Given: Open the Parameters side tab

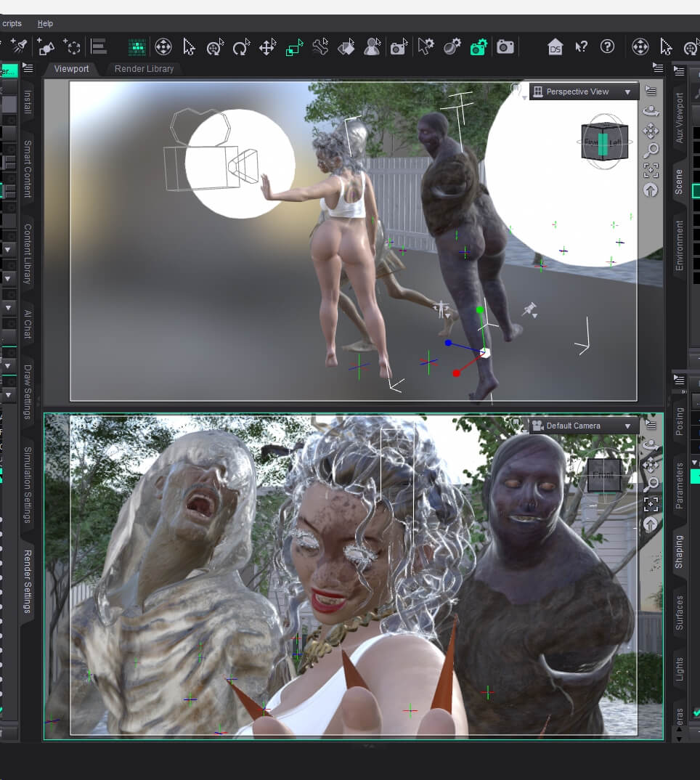Looking at the screenshot, I should pyautogui.click(x=679, y=486).
